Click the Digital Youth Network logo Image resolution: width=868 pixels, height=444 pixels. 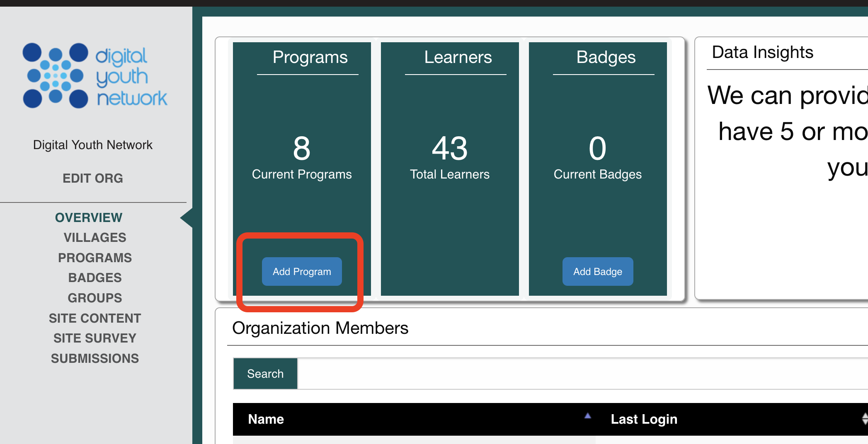click(95, 75)
